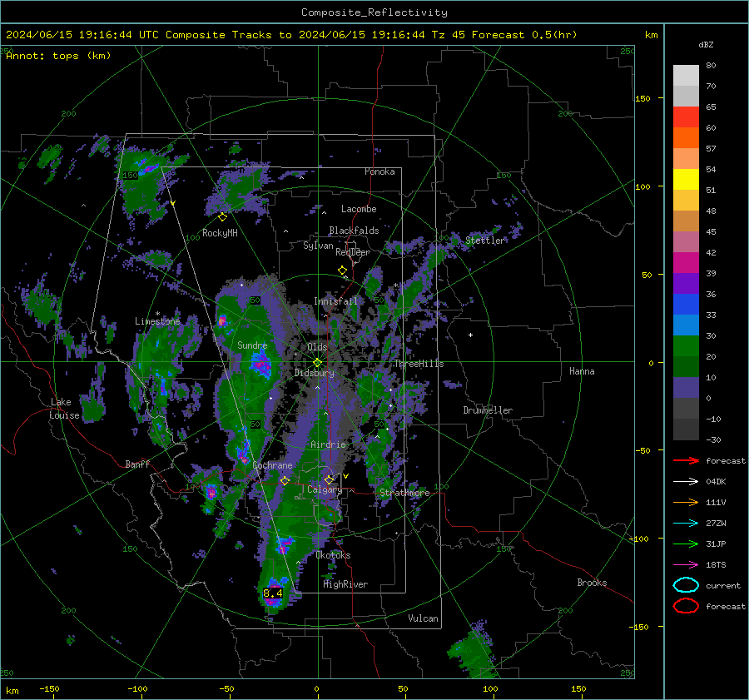Image resolution: width=749 pixels, height=700 pixels.
Task: Click the Calgary city label
Action: (325, 489)
